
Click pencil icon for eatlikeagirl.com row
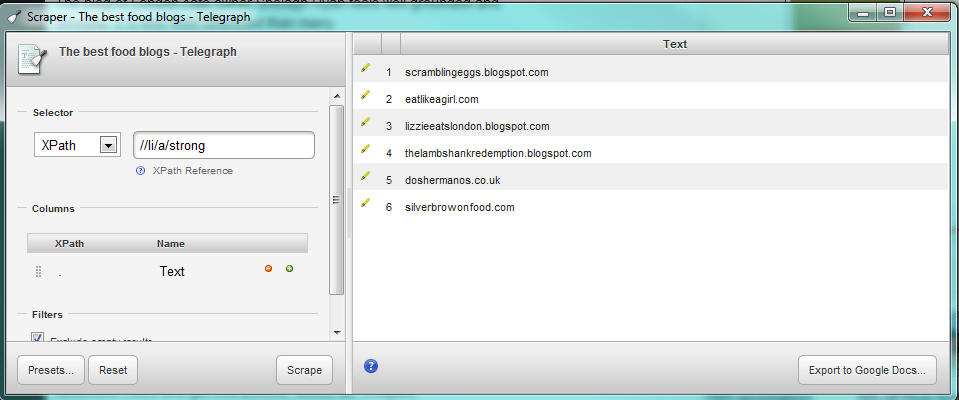click(365, 94)
